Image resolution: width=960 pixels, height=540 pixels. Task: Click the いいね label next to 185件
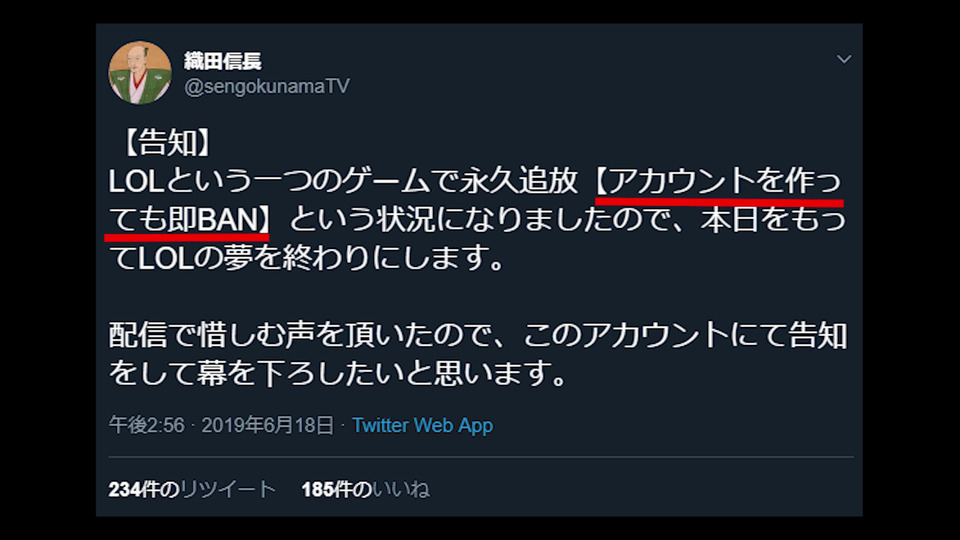click(x=401, y=489)
